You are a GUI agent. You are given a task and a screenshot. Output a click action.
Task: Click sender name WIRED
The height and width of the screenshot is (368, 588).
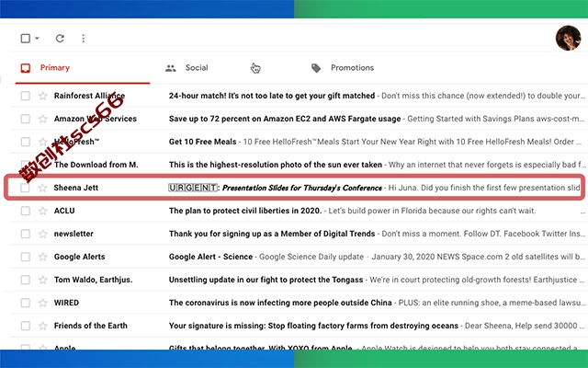point(66,303)
